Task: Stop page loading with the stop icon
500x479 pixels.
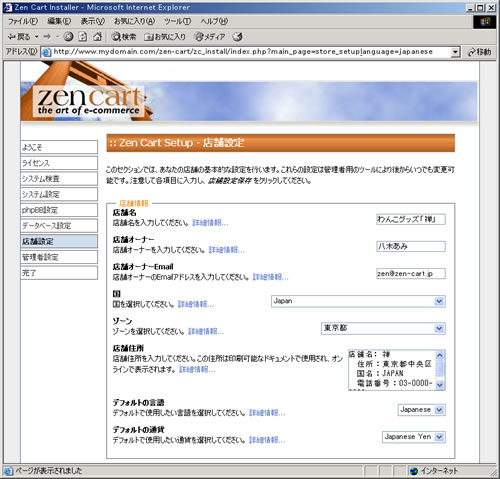Action: (68, 36)
